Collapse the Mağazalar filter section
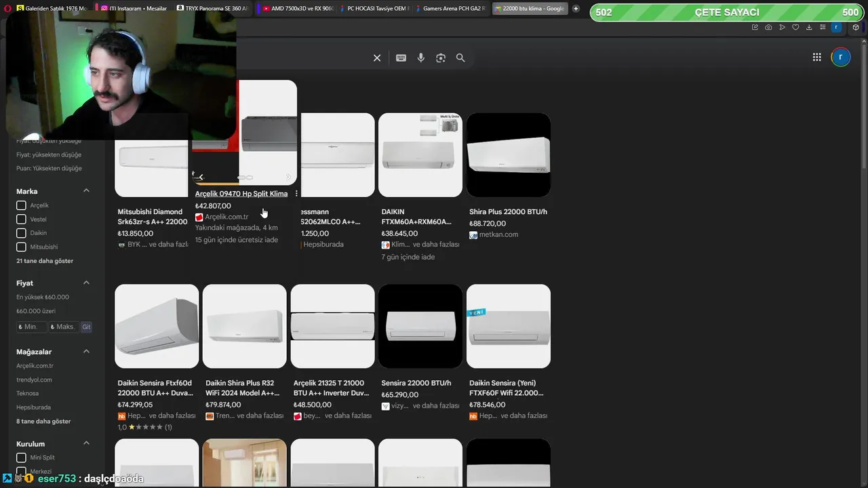The width and height of the screenshot is (868, 488). pyautogui.click(x=86, y=351)
